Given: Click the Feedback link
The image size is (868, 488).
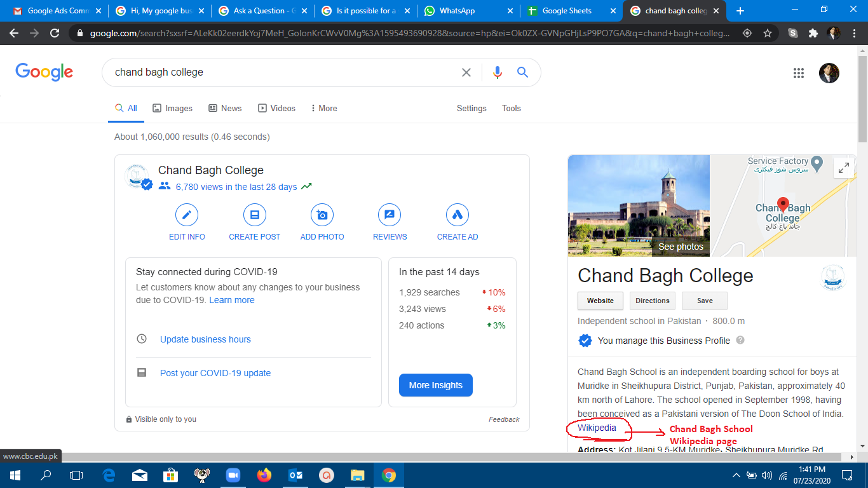Looking at the screenshot, I should [x=504, y=419].
